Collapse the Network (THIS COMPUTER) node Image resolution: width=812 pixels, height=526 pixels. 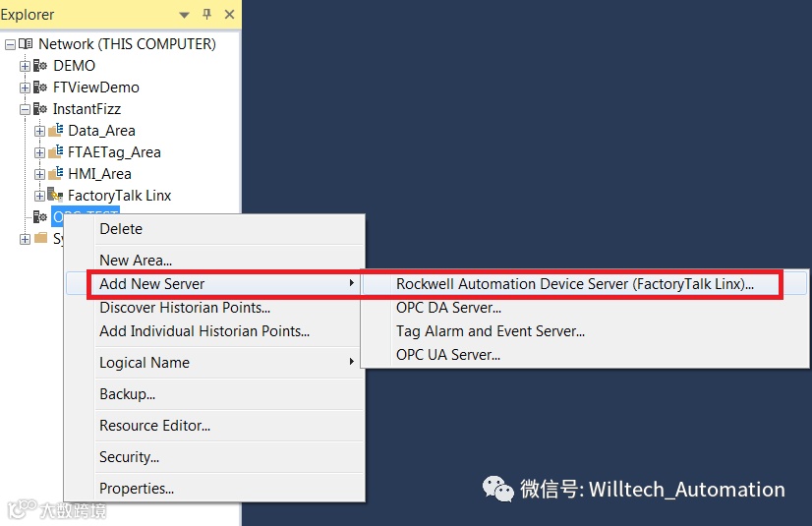pos(10,44)
